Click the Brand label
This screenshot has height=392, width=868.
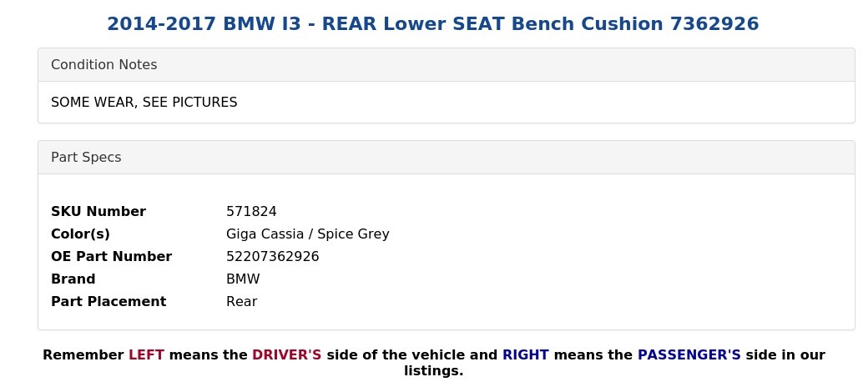73,279
